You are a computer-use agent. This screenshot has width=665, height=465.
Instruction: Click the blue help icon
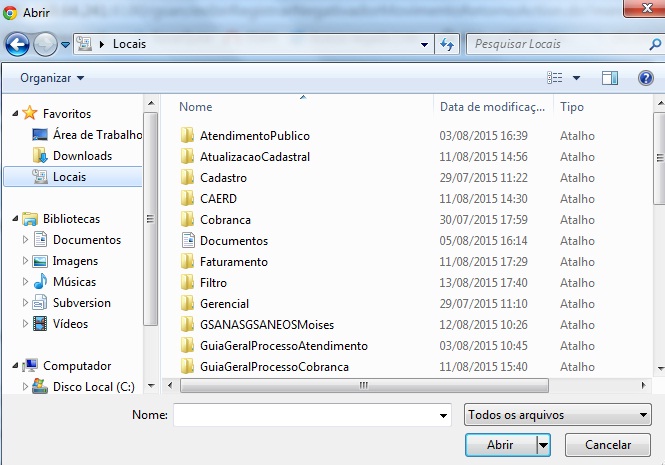645,78
